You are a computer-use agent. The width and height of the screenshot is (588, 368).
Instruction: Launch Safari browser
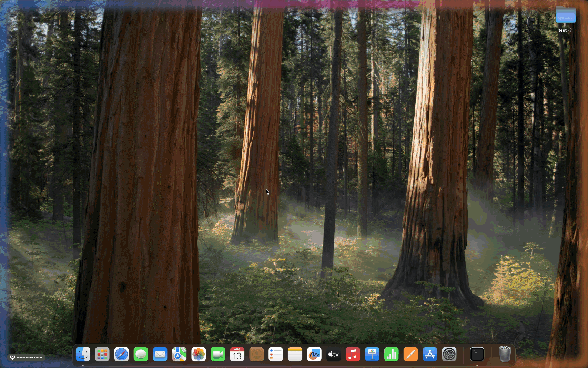coord(121,354)
